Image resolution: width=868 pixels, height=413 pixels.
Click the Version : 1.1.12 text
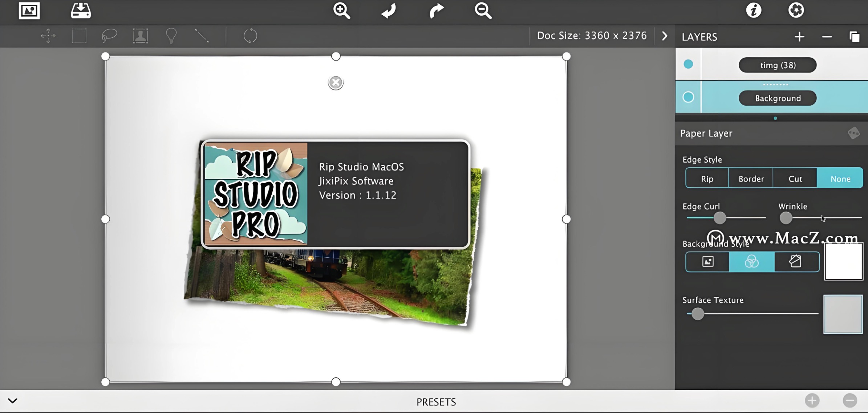(357, 195)
